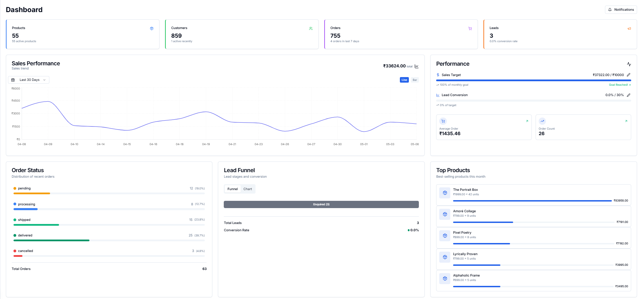Click the Leads megaphone icon

[629, 29]
